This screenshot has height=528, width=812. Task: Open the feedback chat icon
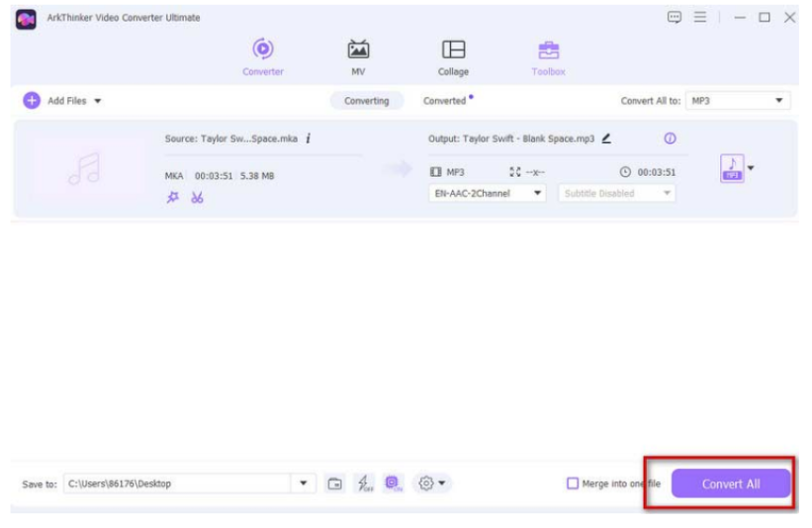pos(675,18)
